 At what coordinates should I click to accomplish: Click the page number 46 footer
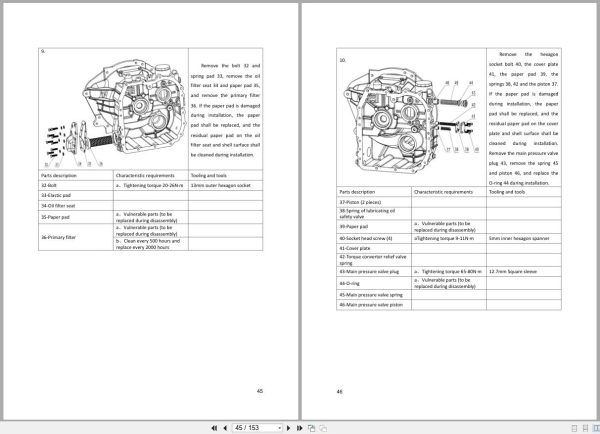click(x=340, y=392)
